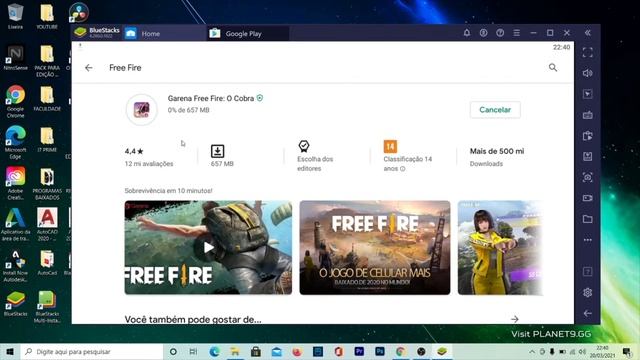This screenshot has width=640, height=360.
Task: Open OBS Studio on the taskbar
Action: pos(421,351)
